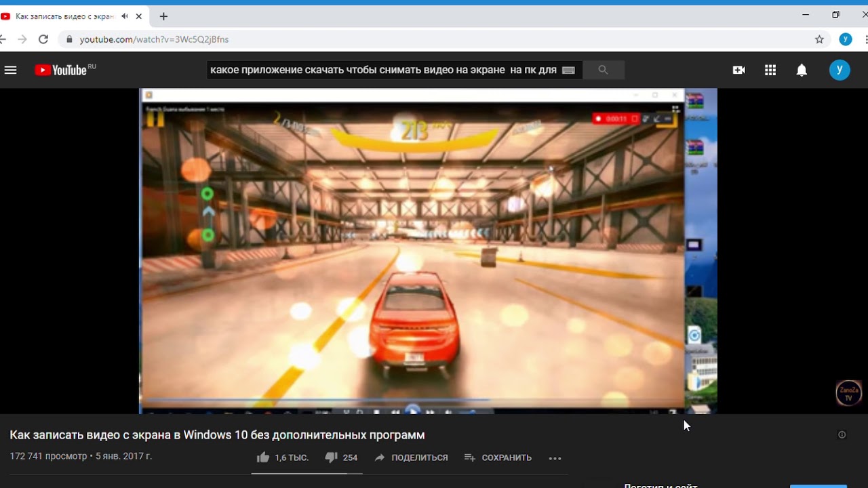
Task: Open the notifications bell
Action: click(x=802, y=70)
